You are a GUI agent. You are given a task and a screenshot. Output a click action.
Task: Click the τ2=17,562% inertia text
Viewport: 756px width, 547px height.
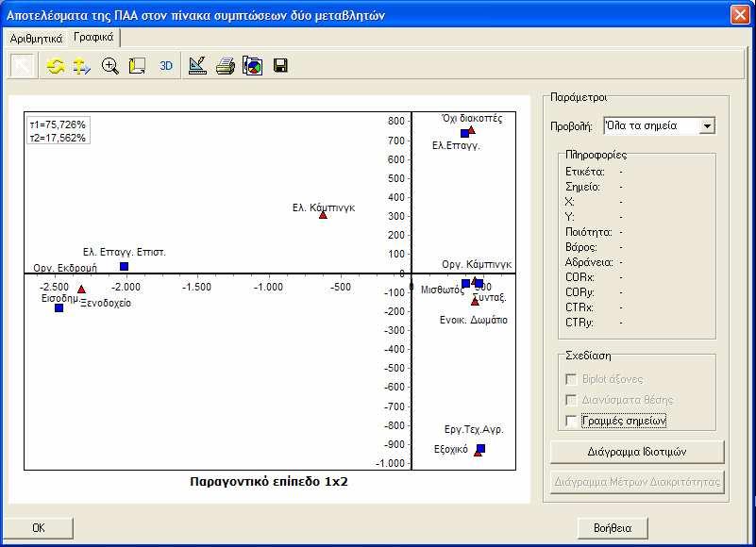(x=58, y=138)
